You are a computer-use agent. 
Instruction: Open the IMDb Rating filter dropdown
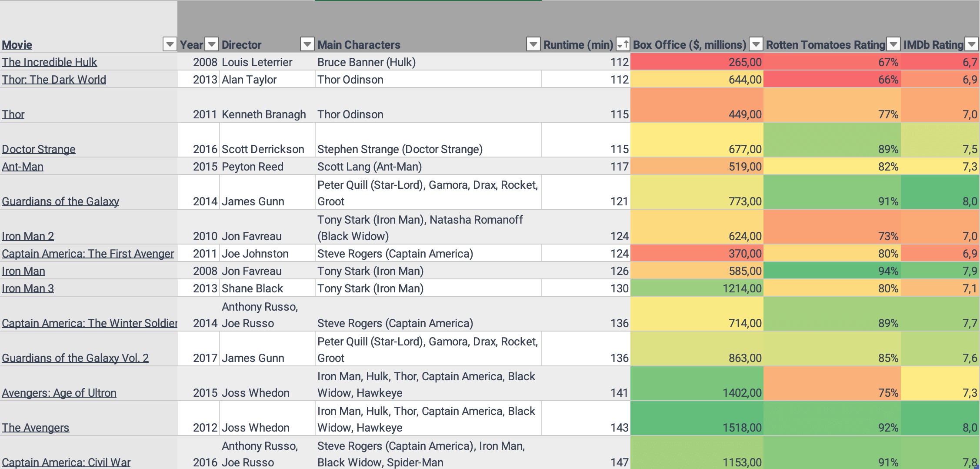[971, 44]
